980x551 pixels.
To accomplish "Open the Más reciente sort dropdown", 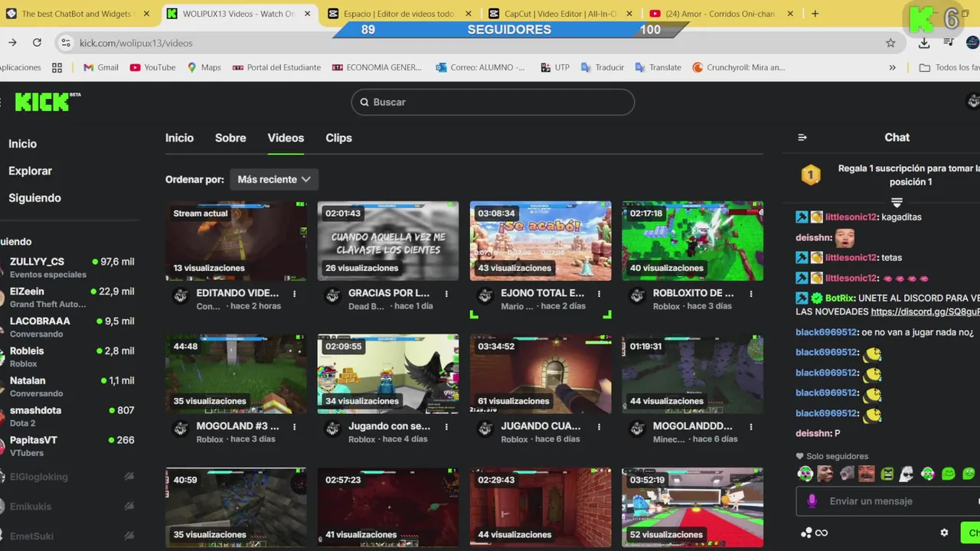I will pos(274,179).
